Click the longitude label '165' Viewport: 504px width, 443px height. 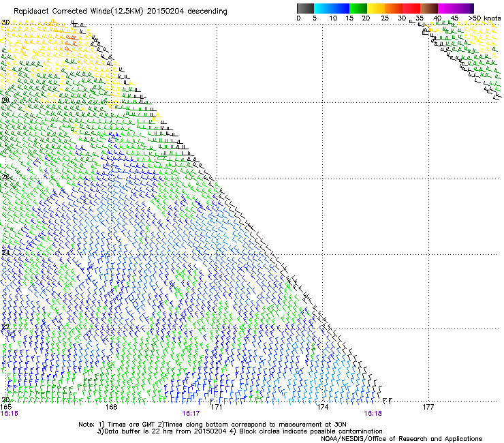[6, 407]
